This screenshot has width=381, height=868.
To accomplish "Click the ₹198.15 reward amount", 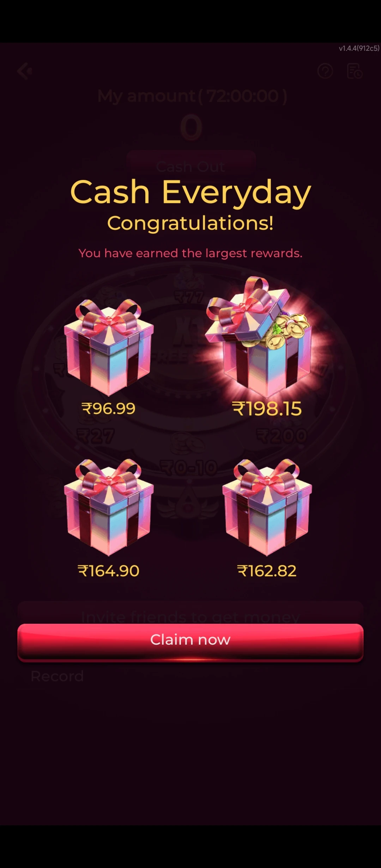I will [267, 409].
